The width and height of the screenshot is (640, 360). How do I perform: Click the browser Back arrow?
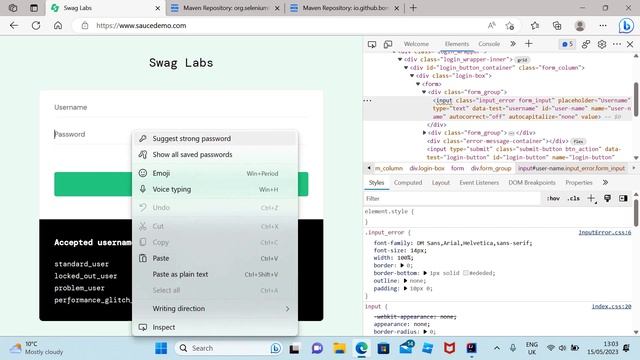pos(14,25)
